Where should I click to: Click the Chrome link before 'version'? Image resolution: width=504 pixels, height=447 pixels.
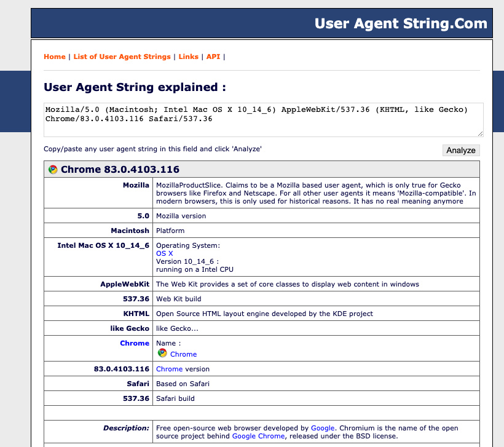click(x=170, y=369)
